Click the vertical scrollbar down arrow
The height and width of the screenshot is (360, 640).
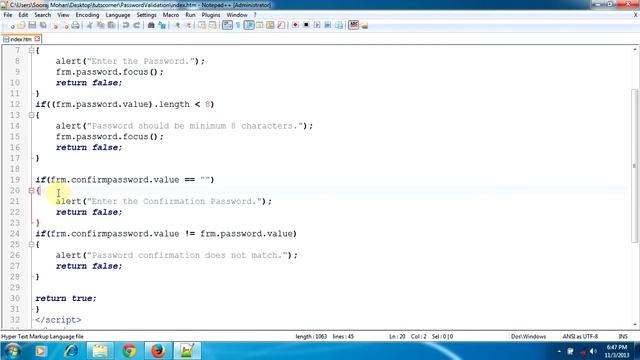(635, 325)
